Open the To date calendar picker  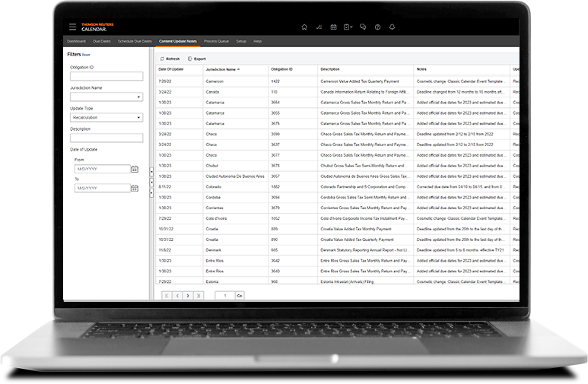pos(135,188)
